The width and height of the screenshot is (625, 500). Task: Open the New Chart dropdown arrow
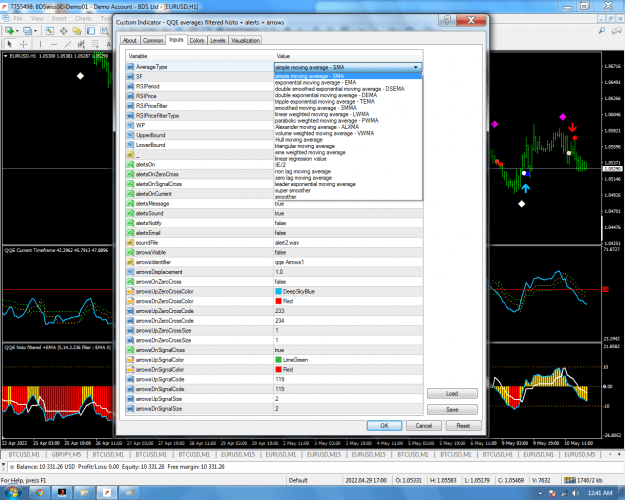[x=17, y=31]
